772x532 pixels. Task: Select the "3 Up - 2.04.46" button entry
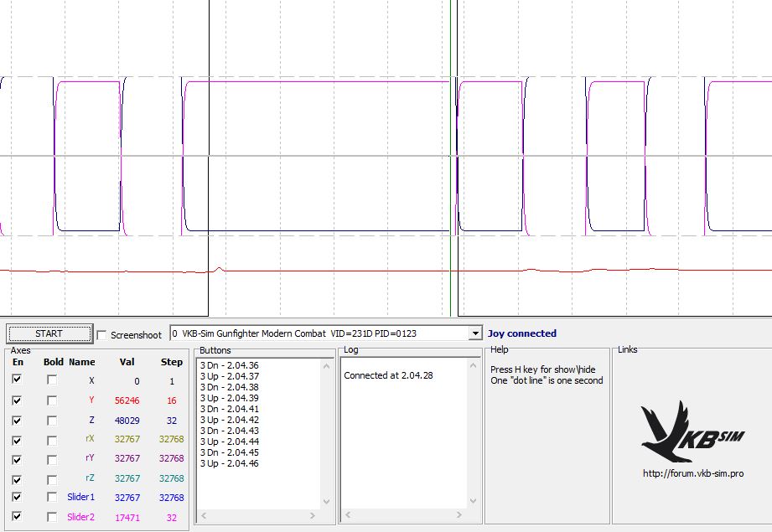(x=229, y=463)
